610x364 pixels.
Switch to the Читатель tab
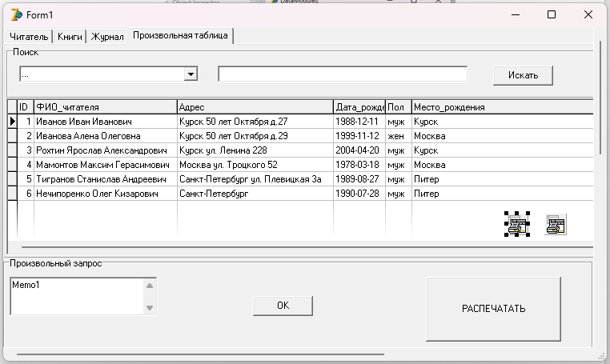pos(29,37)
